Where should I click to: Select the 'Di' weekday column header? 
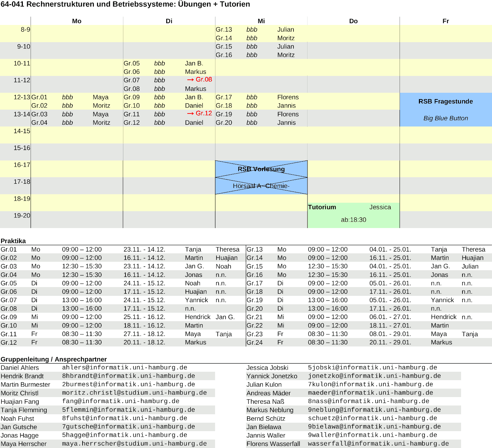(169, 21)
